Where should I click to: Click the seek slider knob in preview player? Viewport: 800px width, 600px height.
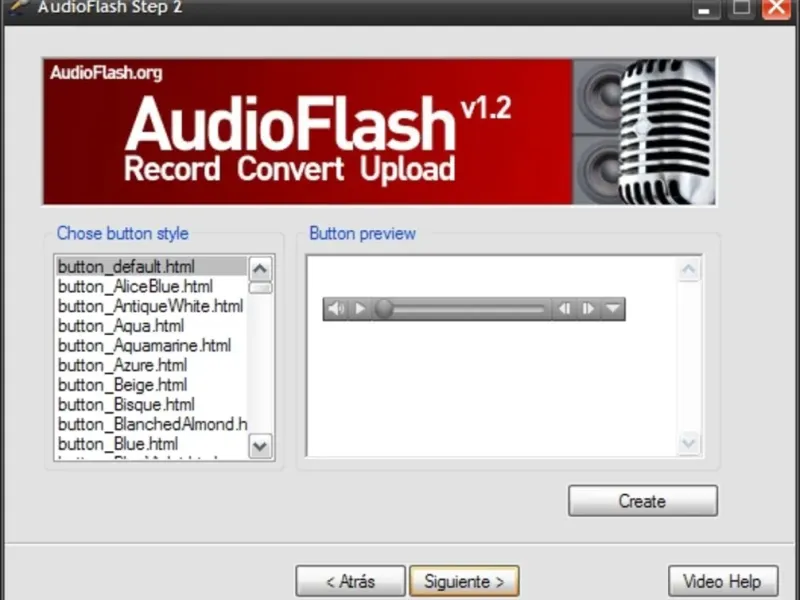[x=384, y=309]
